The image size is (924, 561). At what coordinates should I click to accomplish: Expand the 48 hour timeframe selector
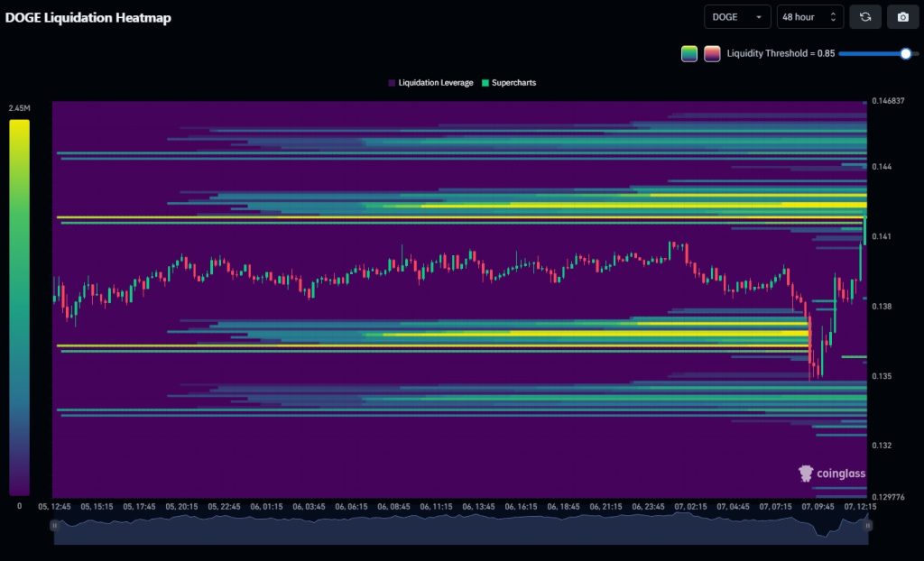[810, 17]
